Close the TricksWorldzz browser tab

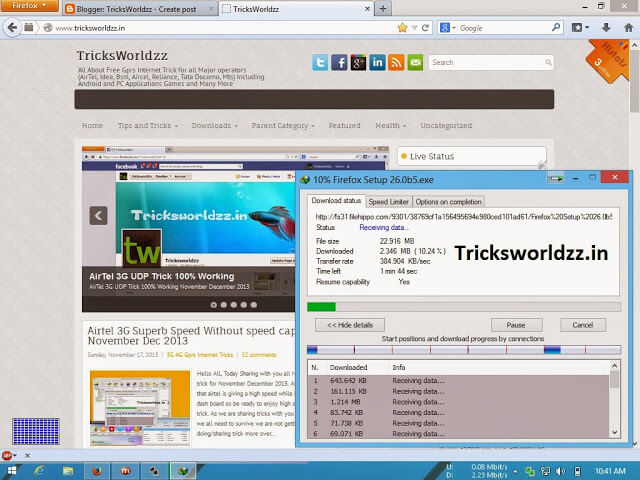(367, 9)
